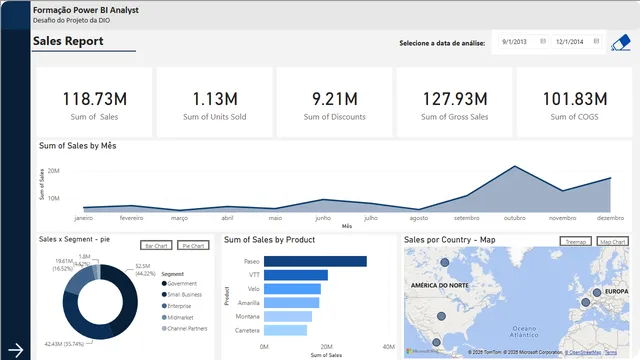
Task: Click the Sales Report page title
Action: pyautogui.click(x=68, y=41)
